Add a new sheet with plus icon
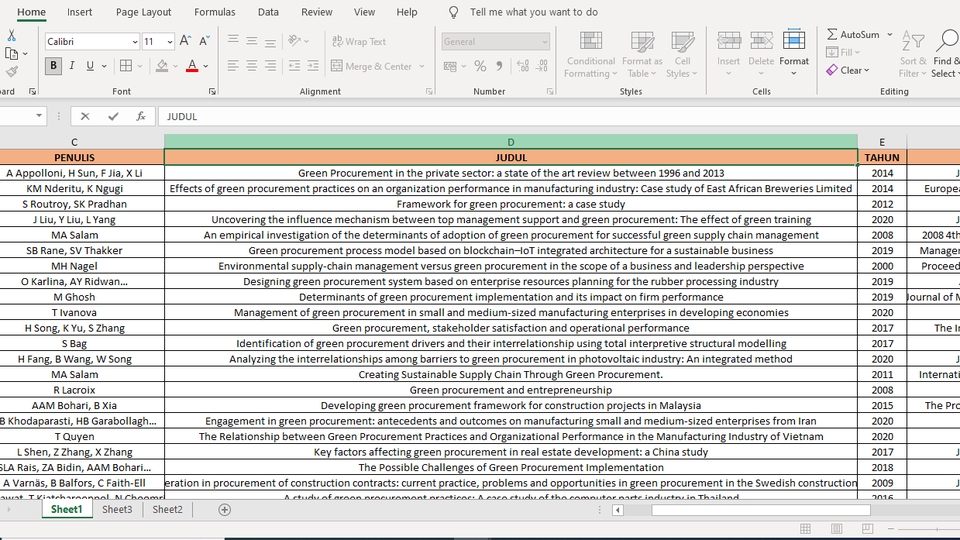960x540 pixels. click(x=225, y=509)
